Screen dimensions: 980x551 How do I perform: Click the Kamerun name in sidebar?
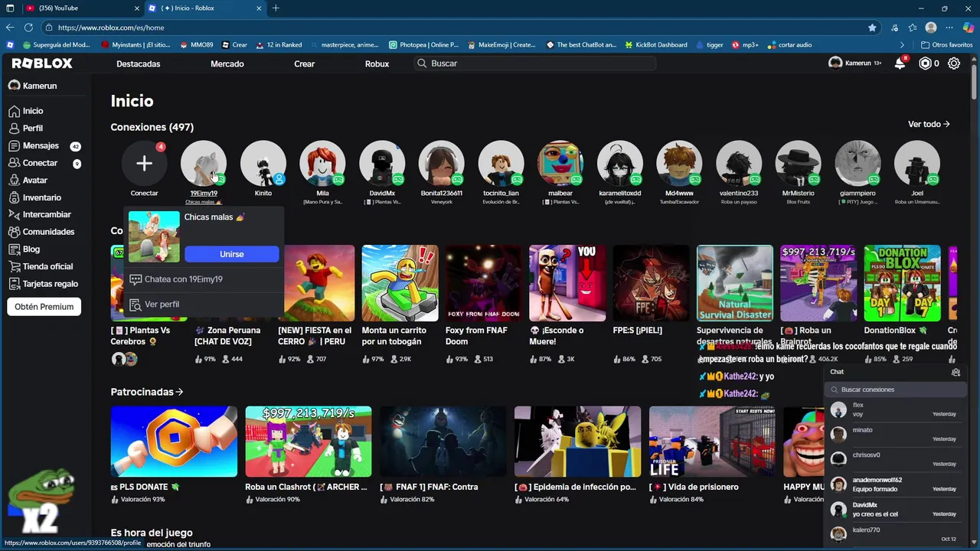[x=40, y=86]
